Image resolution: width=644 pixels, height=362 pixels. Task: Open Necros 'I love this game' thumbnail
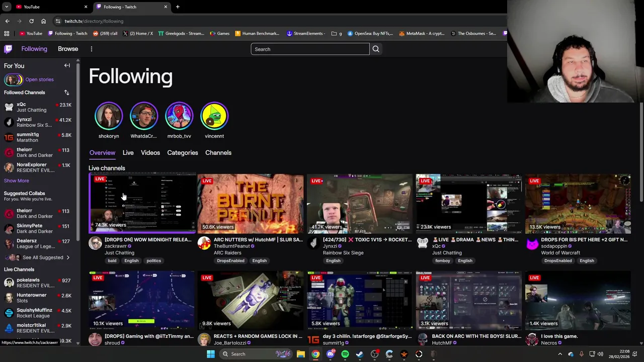578,301
